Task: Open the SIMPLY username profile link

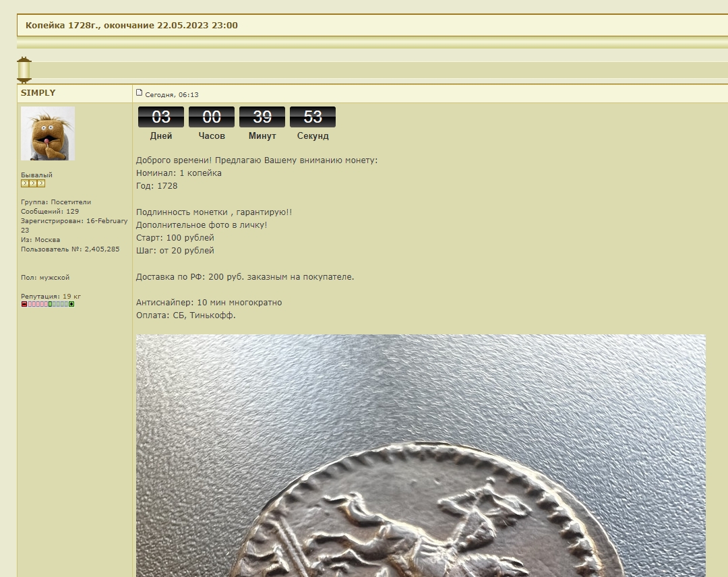Action: [x=38, y=93]
